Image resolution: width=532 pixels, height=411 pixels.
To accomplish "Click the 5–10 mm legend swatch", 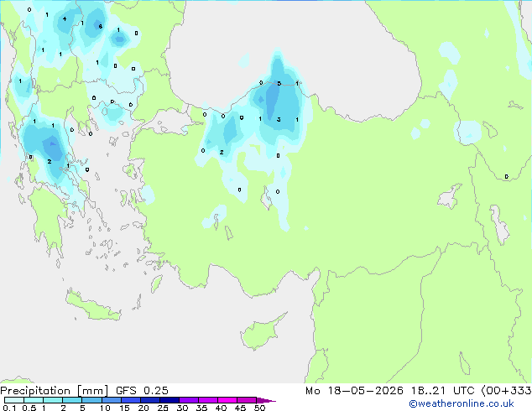I will click(91, 400).
